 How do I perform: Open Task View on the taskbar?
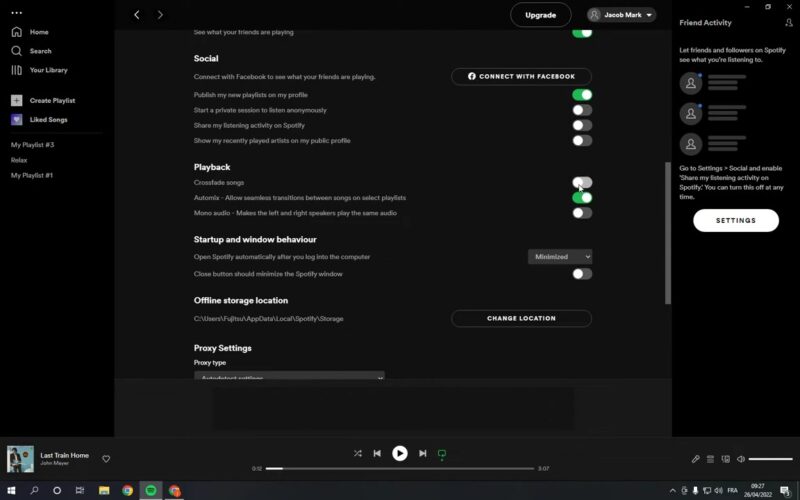[80, 490]
